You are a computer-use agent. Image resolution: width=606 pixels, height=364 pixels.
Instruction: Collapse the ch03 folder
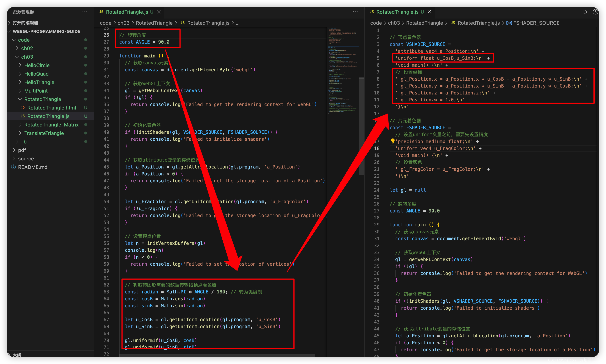point(27,57)
